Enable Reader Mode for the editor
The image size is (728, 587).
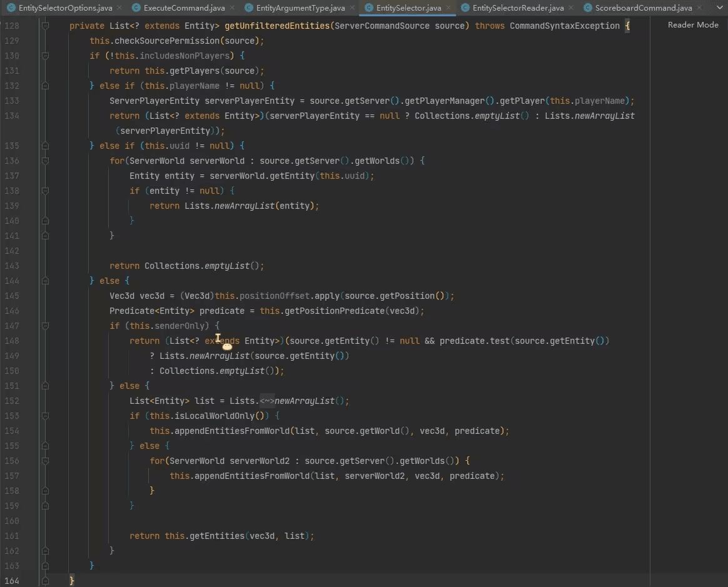693,25
